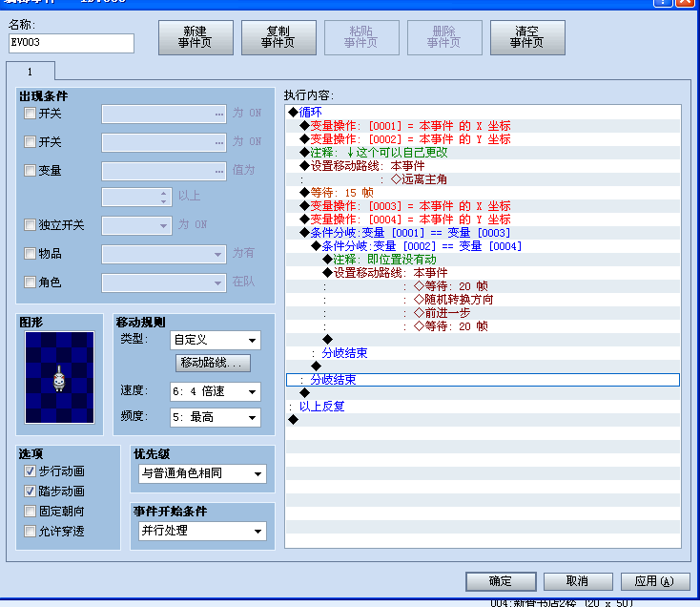
Task: Click 确定 to confirm
Action: pyautogui.click(x=501, y=581)
